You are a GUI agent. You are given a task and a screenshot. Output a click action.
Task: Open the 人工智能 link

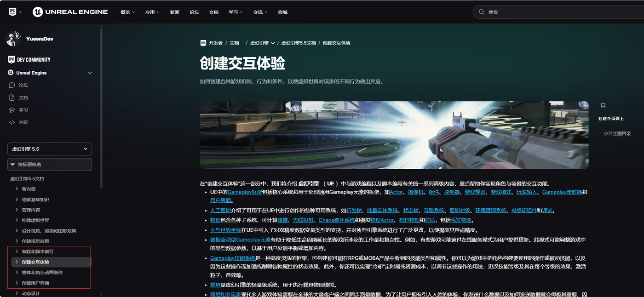220,211
